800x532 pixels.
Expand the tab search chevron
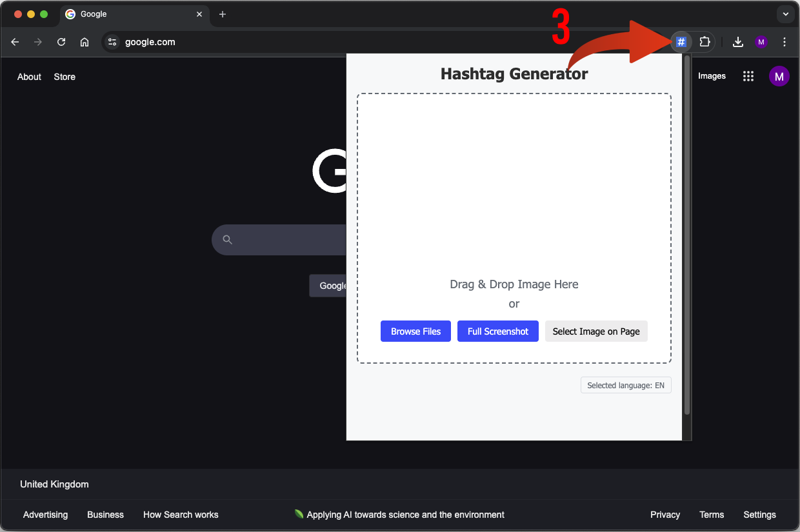785,14
